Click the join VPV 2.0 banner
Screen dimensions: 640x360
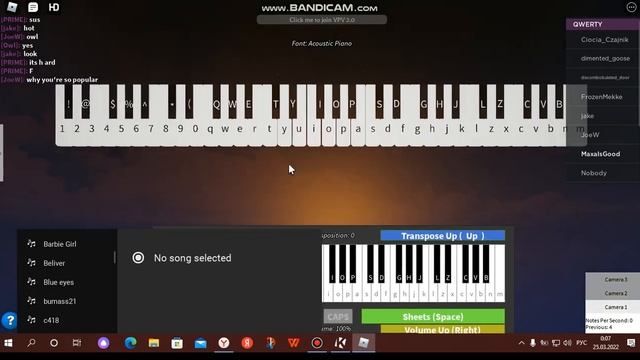pos(322,20)
